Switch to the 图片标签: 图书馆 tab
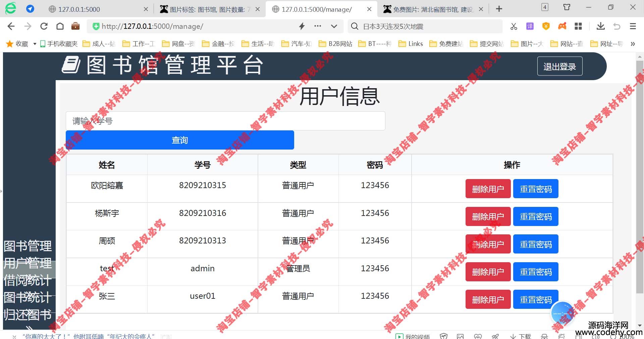The image size is (644, 339). 210,9
